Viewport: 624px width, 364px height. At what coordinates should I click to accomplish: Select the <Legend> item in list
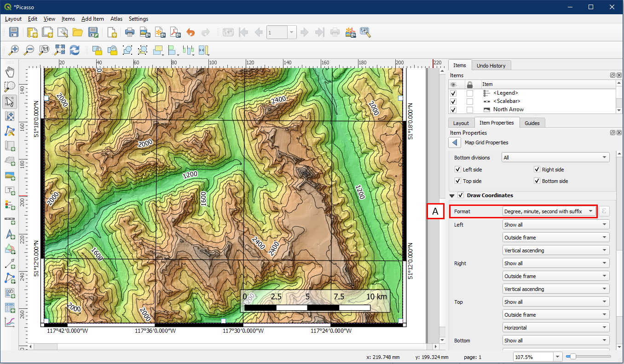tap(505, 93)
